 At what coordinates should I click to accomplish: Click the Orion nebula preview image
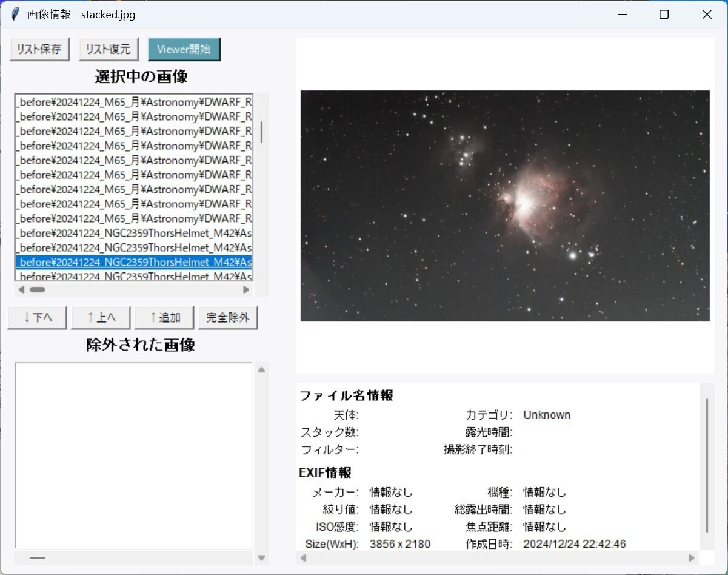(505, 203)
